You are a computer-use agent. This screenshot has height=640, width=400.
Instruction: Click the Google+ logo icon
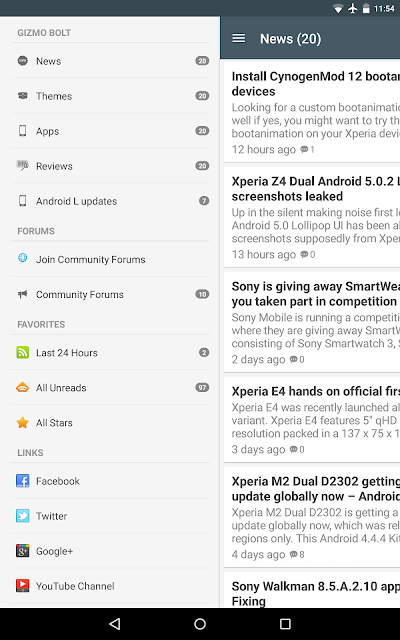pos(23,551)
